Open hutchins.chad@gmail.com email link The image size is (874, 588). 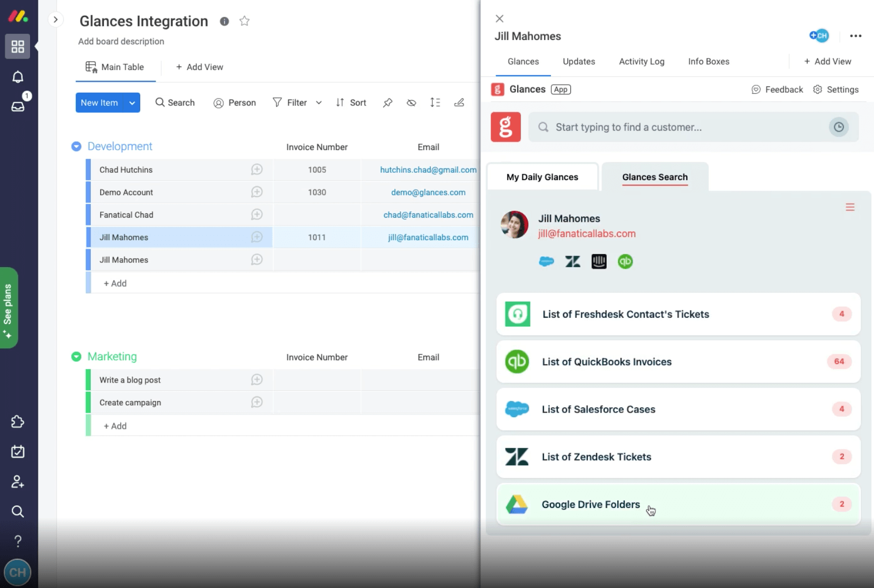click(x=428, y=170)
